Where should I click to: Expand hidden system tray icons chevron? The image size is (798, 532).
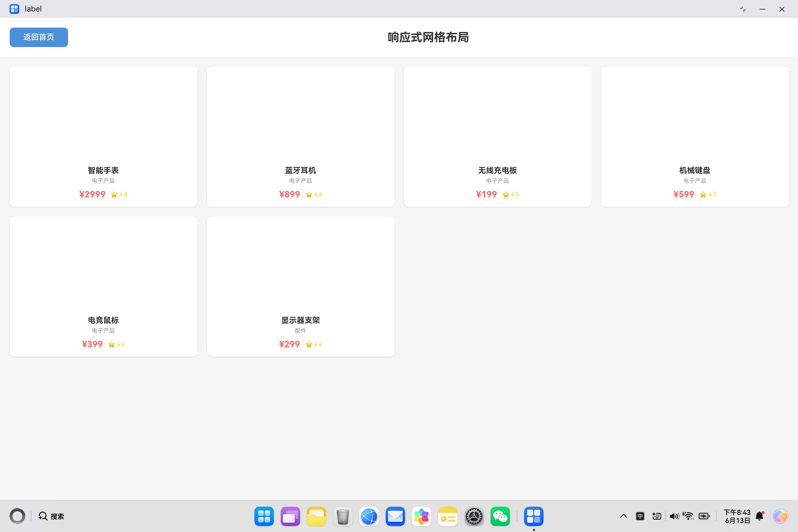coord(624,516)
